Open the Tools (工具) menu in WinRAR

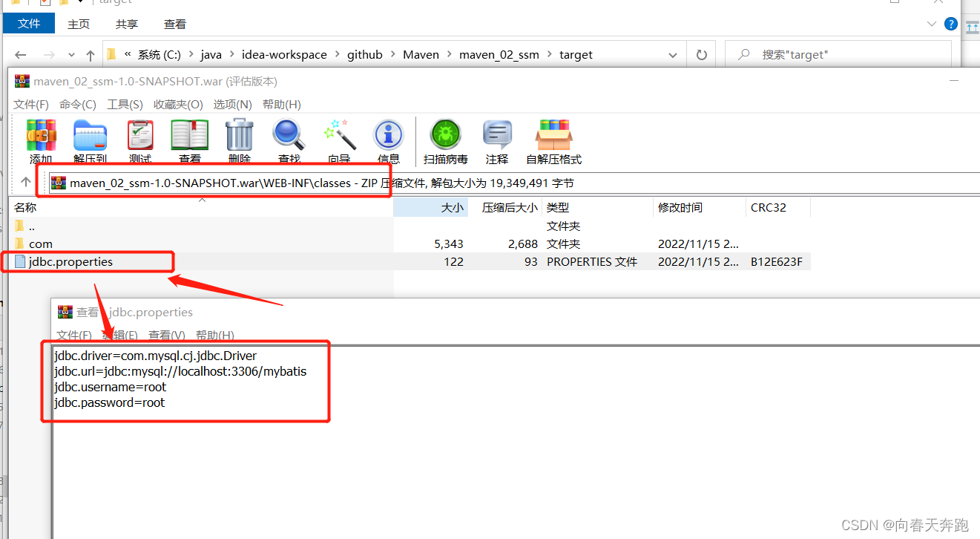pos(125,104)
